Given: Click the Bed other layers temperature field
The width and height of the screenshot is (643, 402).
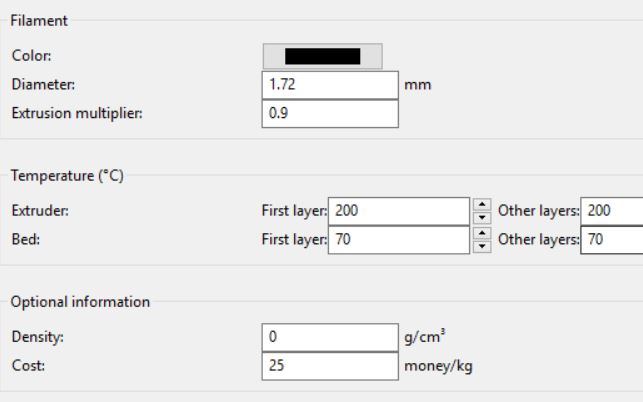Looking at the screenshot, I should coord(611,240).
